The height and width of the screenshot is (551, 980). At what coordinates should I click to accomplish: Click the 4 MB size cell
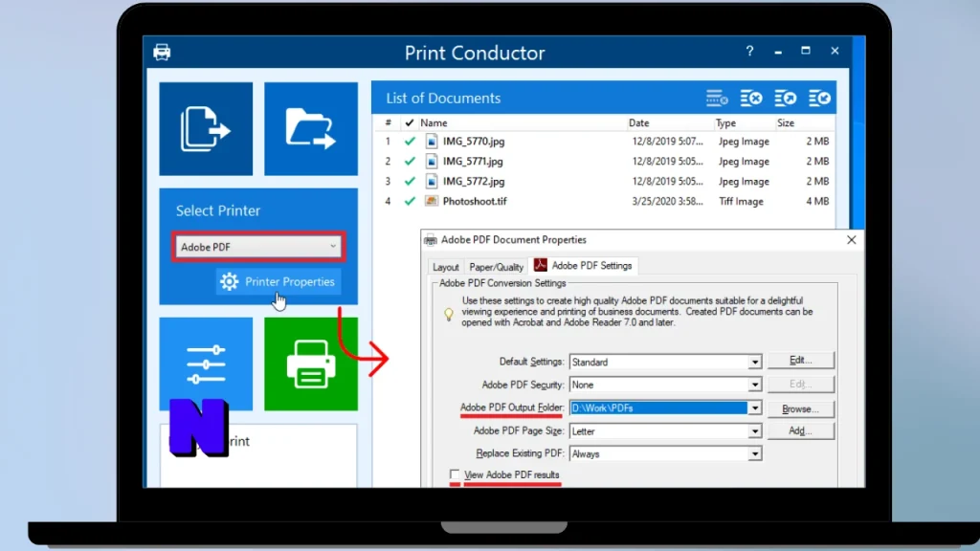[x=817, y=201]
